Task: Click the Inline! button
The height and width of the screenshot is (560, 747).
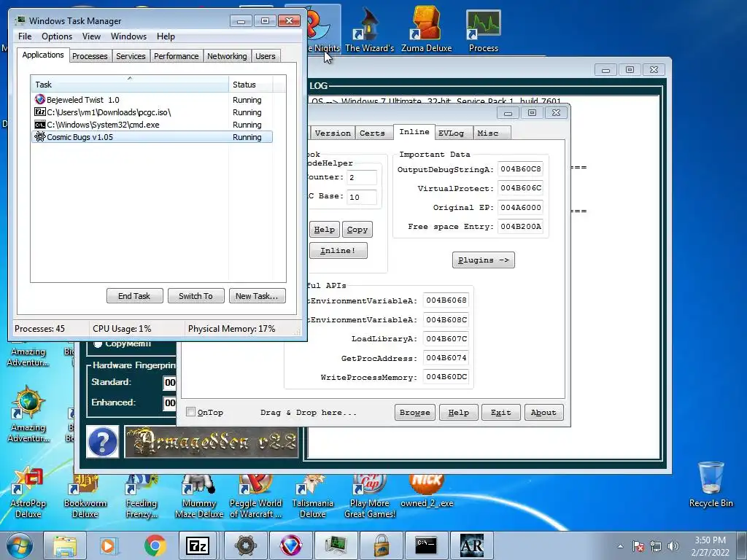Action: click(x=338, y=251)
